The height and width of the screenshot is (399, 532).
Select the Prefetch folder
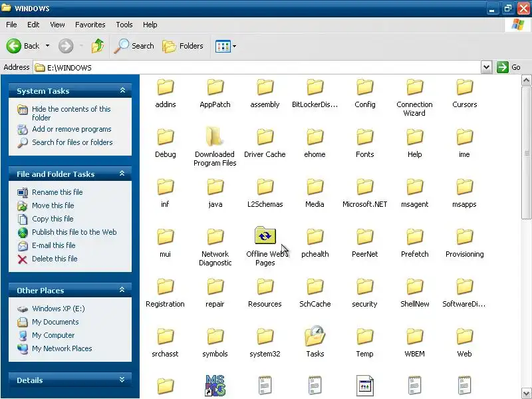pos(414,243)
